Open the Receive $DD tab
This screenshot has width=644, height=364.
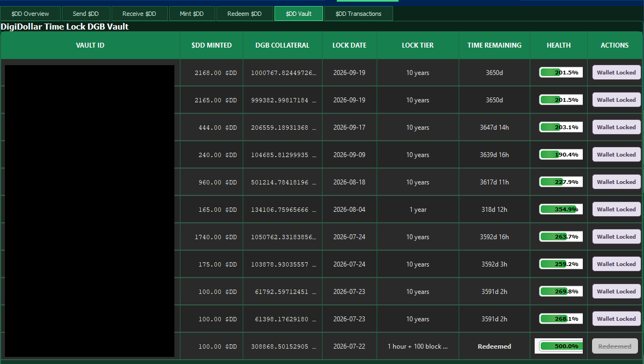click(x=139, y=14)
